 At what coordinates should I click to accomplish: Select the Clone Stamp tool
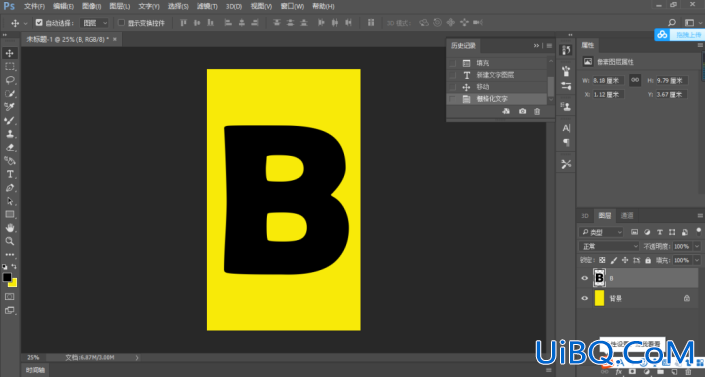point(9,134)
